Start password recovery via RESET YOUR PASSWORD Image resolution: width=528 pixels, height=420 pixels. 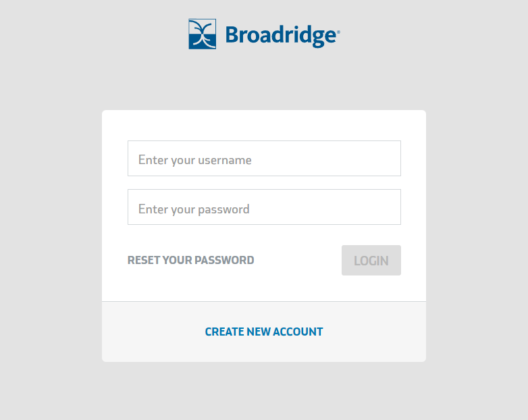click(190, 260)
